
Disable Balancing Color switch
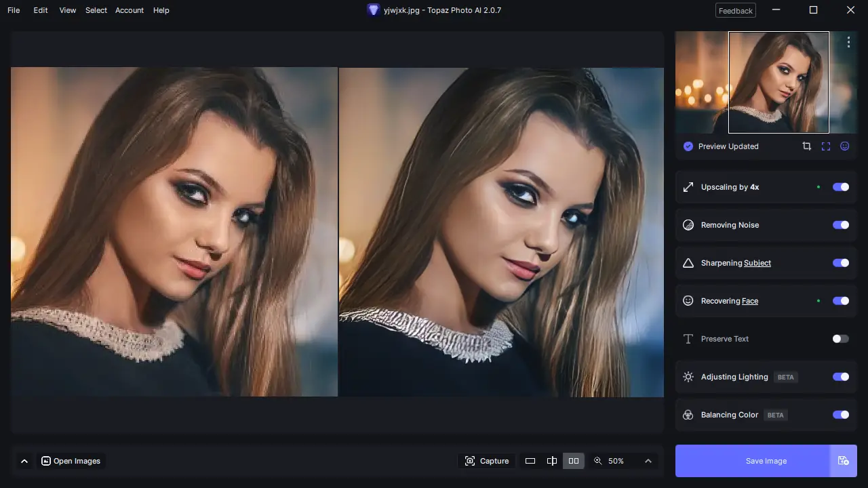click(x=841, y=415)
